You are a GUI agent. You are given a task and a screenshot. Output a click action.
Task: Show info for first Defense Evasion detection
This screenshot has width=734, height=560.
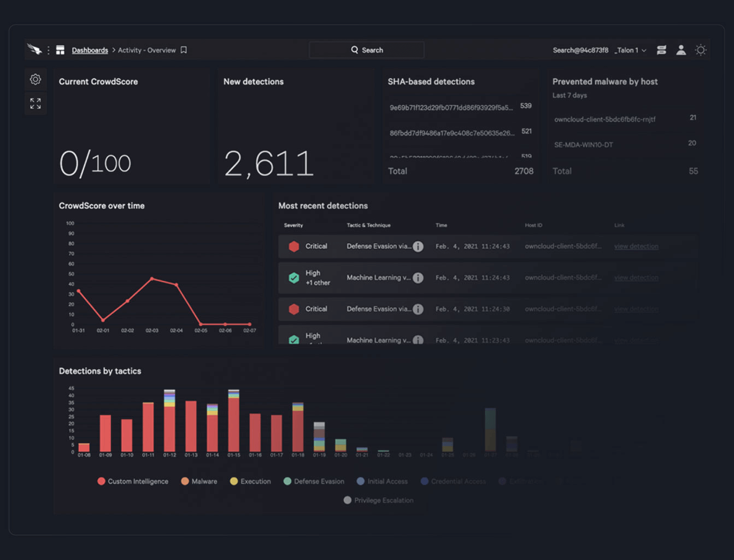[x=418, y=246]
